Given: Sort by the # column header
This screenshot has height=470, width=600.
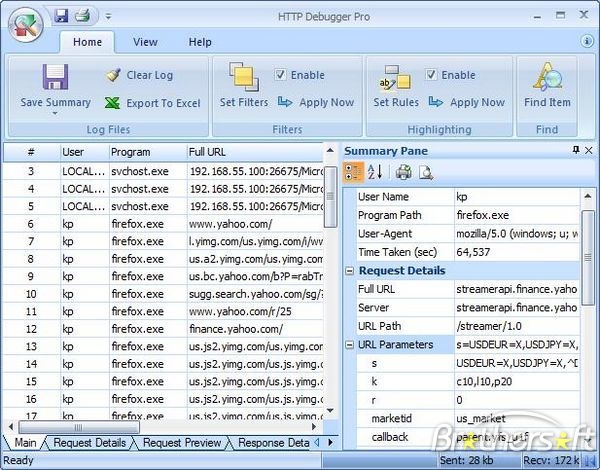Looking at the screenshot, I should pyautogui.click(x=31, y=152).
